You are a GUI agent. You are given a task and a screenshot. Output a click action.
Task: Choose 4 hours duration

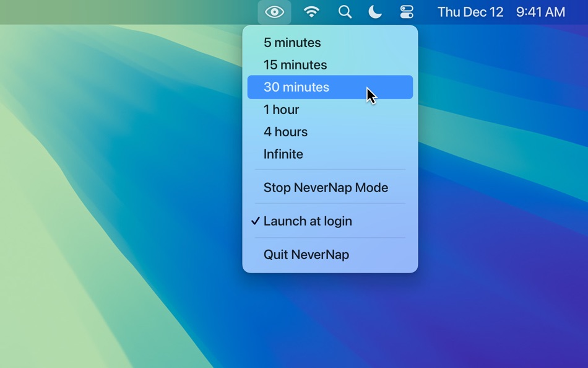[330, 132]
